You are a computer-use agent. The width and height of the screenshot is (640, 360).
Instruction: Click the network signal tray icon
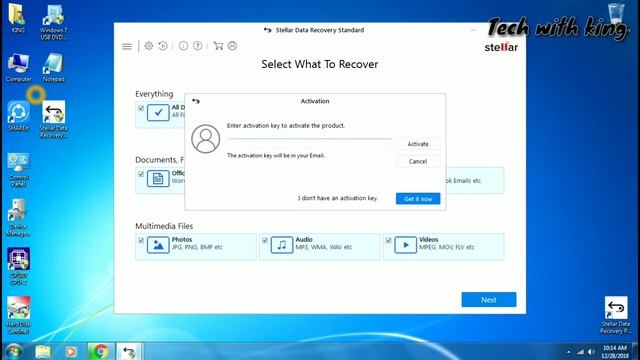click(x=580, y=352)
